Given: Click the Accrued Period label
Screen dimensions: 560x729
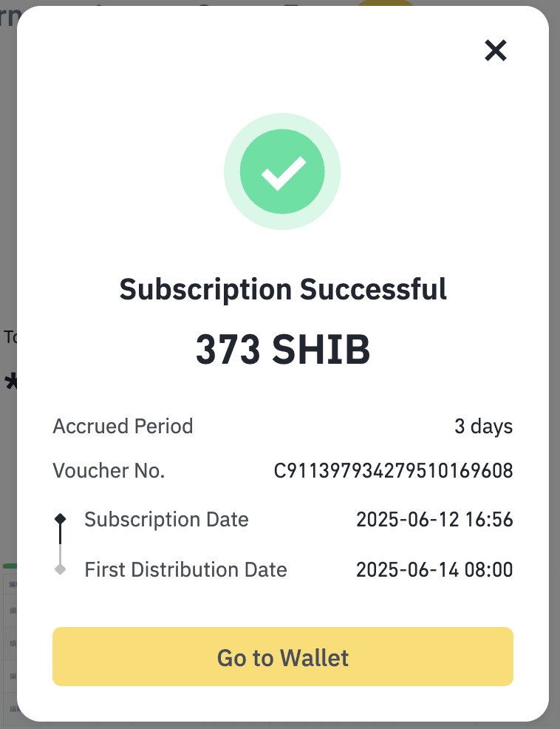Looking at the screenshot, I should (x=123, y=427).
